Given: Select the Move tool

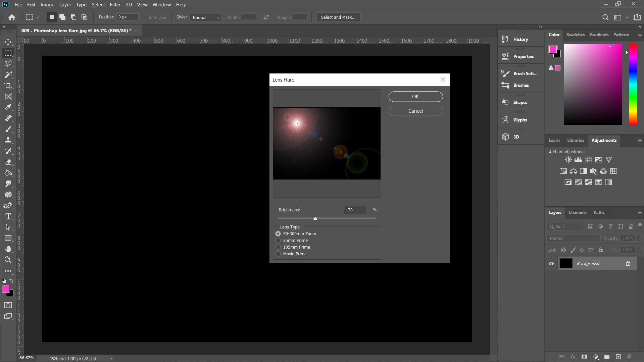Looking at the screenshot, I should 8,42.
